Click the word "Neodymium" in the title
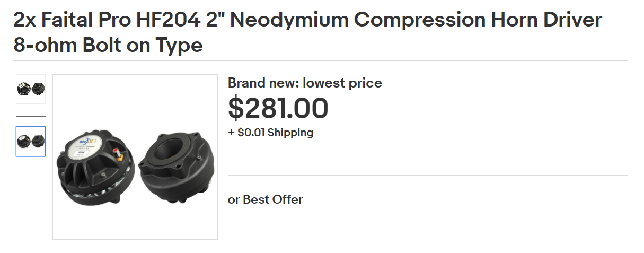Screen dimensions: 644x253 click(289, 21)
